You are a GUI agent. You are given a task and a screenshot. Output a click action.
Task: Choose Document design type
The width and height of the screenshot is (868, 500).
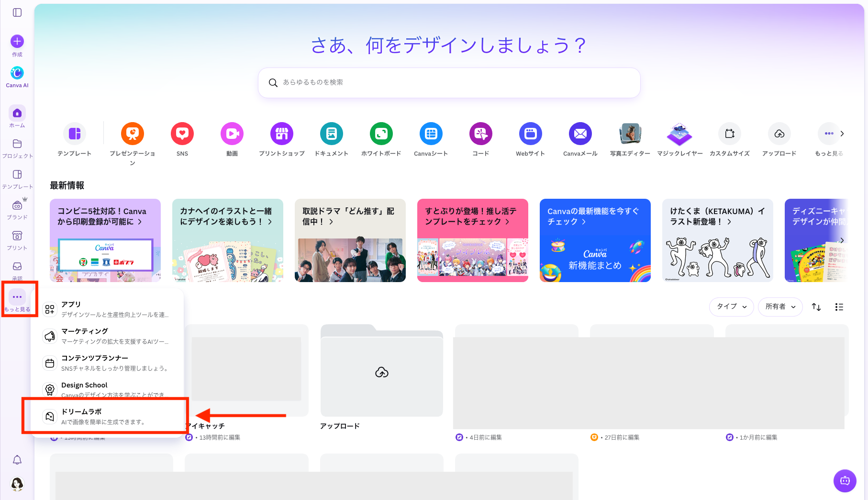(x=332, y=134)
